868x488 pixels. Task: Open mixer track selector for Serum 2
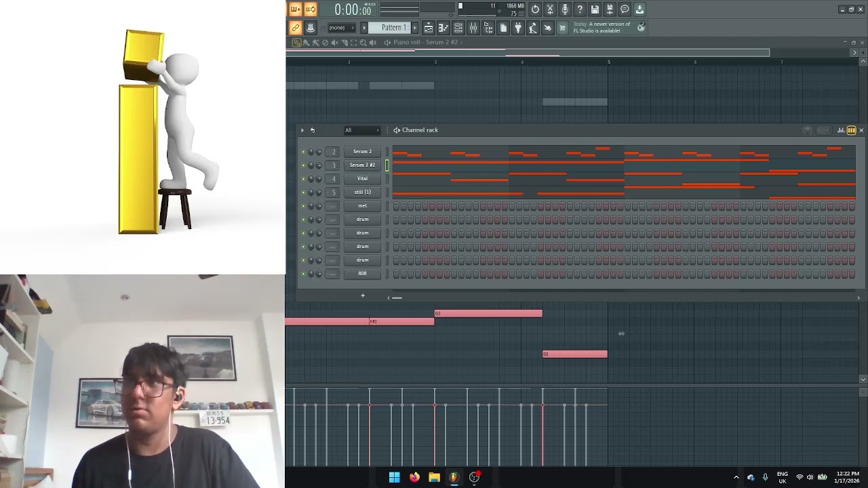[333, 152]
